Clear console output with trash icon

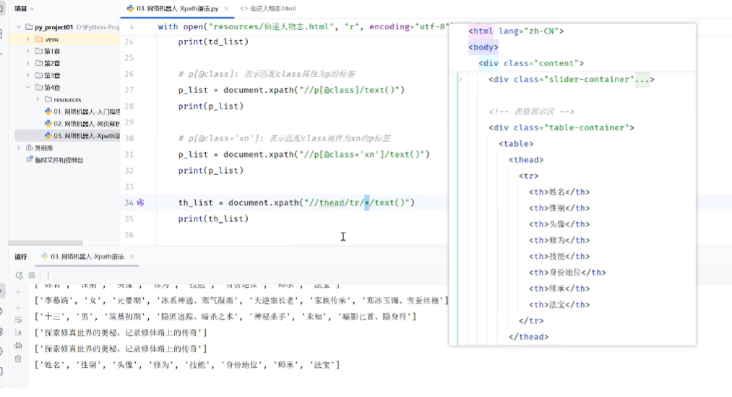coord(18,359)
